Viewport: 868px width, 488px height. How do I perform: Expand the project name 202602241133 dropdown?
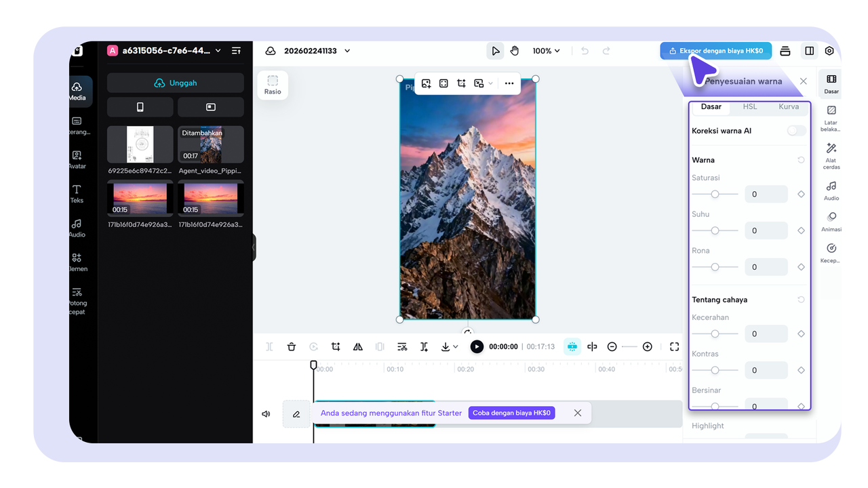tap(347, 51)
